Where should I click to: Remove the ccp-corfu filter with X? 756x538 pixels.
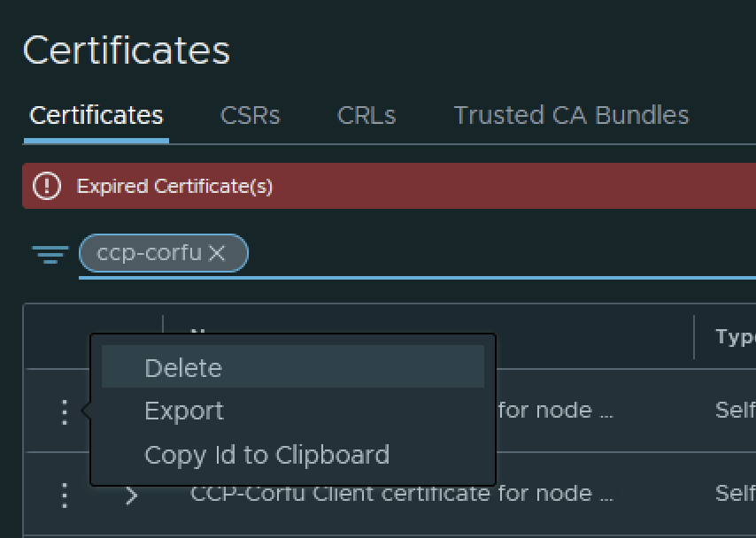217,252
